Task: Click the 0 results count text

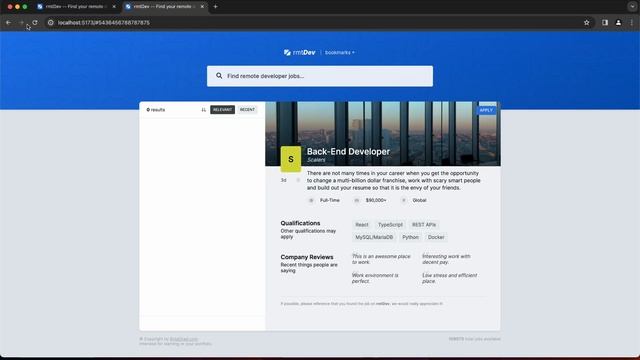Action: pos(156,110)
